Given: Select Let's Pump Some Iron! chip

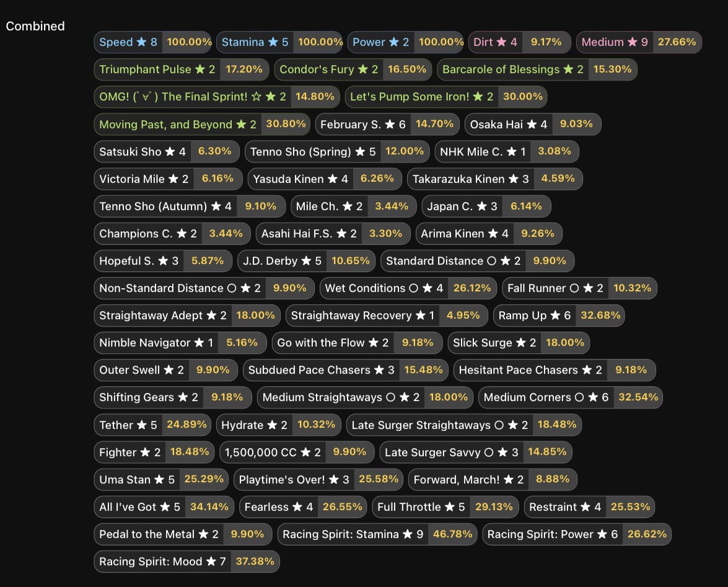Looking at the screenshot, I should click(446, 97).
